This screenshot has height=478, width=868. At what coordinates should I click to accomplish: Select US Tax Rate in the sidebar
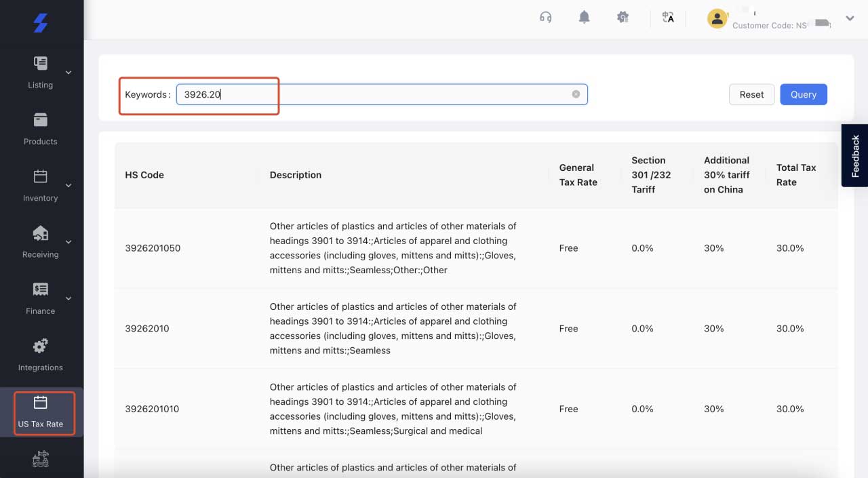pyautogui.click(x=42, y=413)
